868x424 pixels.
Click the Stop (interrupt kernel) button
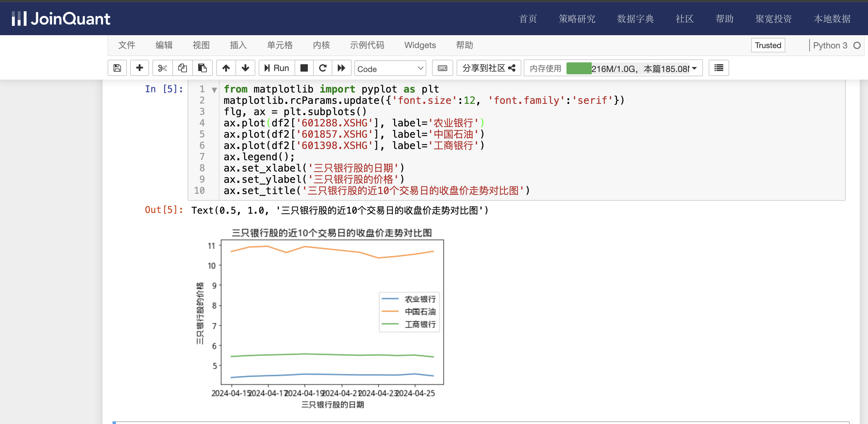[x=304, y=68]
